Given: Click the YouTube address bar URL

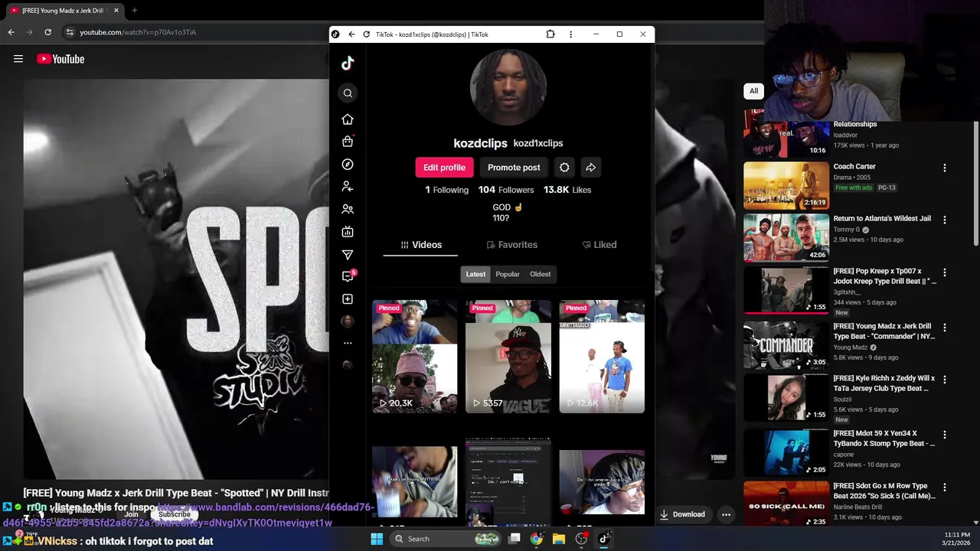Looking at the screenshot, I should [x=138, y=32].
